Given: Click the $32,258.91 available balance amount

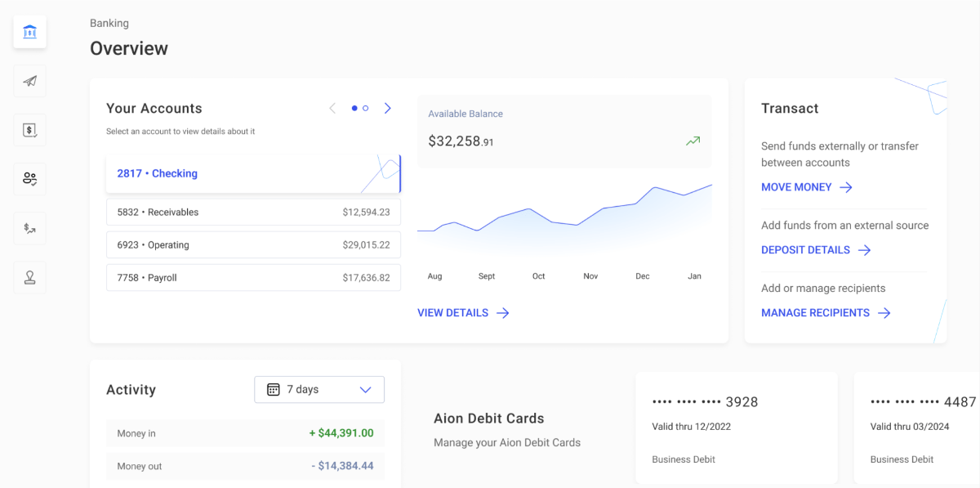Looking at the screenshot, I should 461,141.
